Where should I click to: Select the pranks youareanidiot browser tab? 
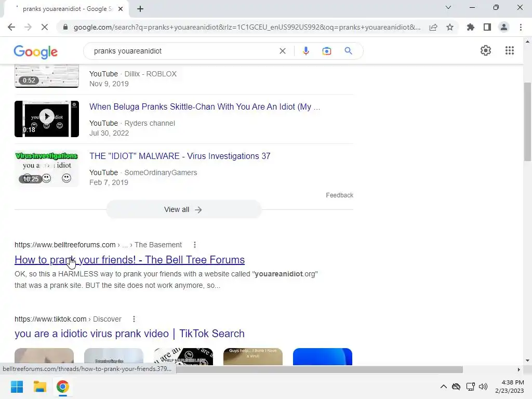[66, 9]
